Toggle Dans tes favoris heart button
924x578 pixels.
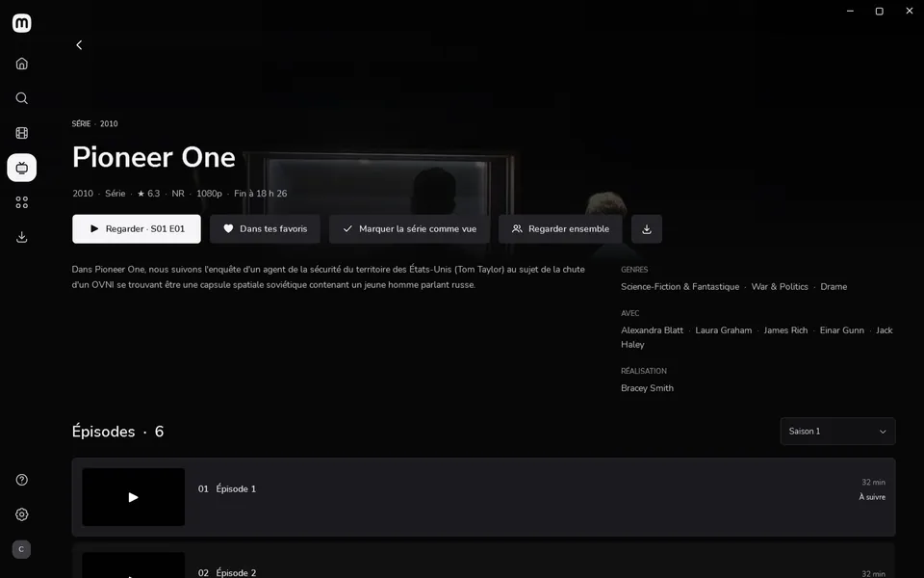click(266, 229)
